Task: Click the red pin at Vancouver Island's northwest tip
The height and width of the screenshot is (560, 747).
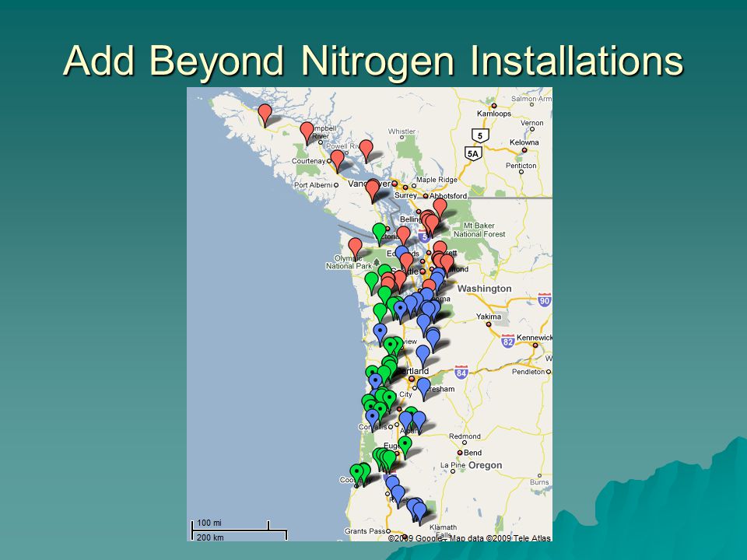Action: 265,115
